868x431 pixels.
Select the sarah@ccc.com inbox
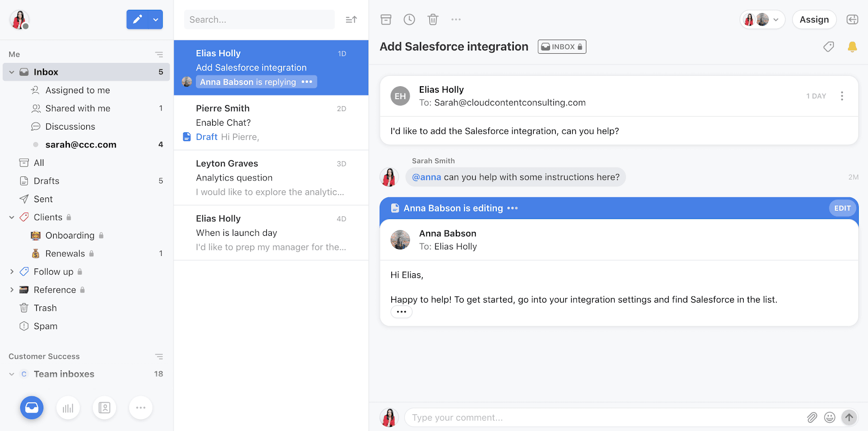tap(81, 145)
